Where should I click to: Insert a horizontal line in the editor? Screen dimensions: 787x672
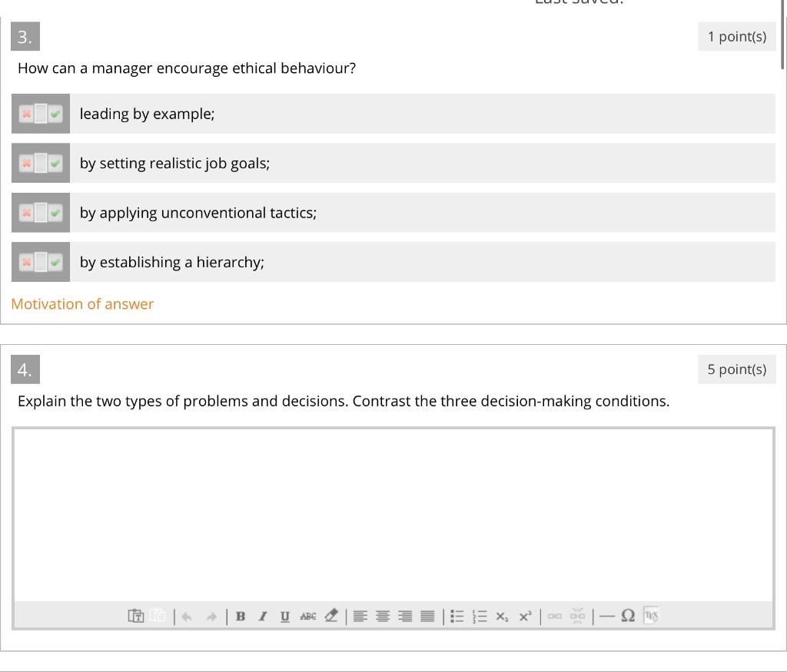tap(606, 615)
